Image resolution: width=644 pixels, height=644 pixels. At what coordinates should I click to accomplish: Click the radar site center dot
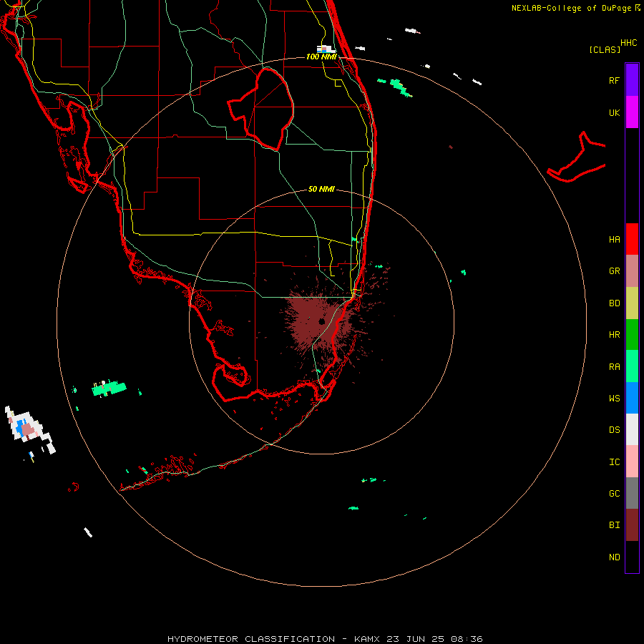pos(321,321)
